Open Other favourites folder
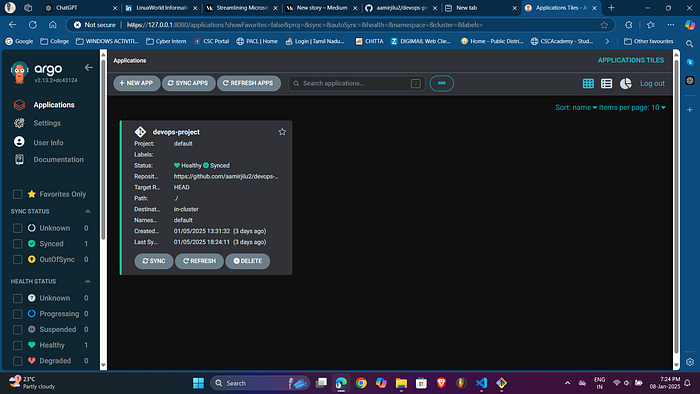This screenshot has width=700, height=394. click(648, 41)
